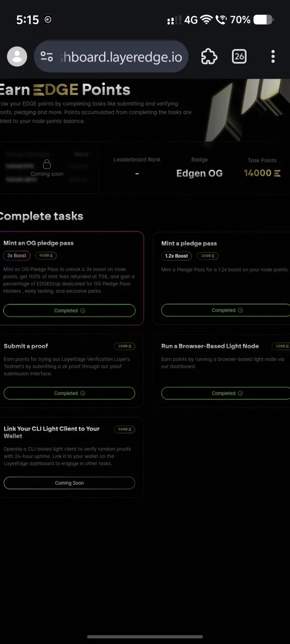Tap the Coming Soon CLI Light Client button
The image size is (290, 644).
coord(69,483)
